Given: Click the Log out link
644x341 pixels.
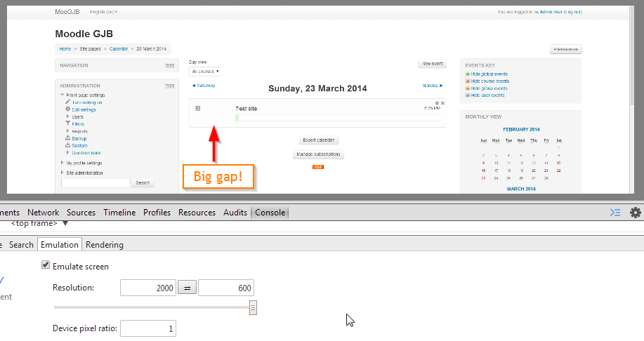Looking at the screenshot, I should 573,12.
